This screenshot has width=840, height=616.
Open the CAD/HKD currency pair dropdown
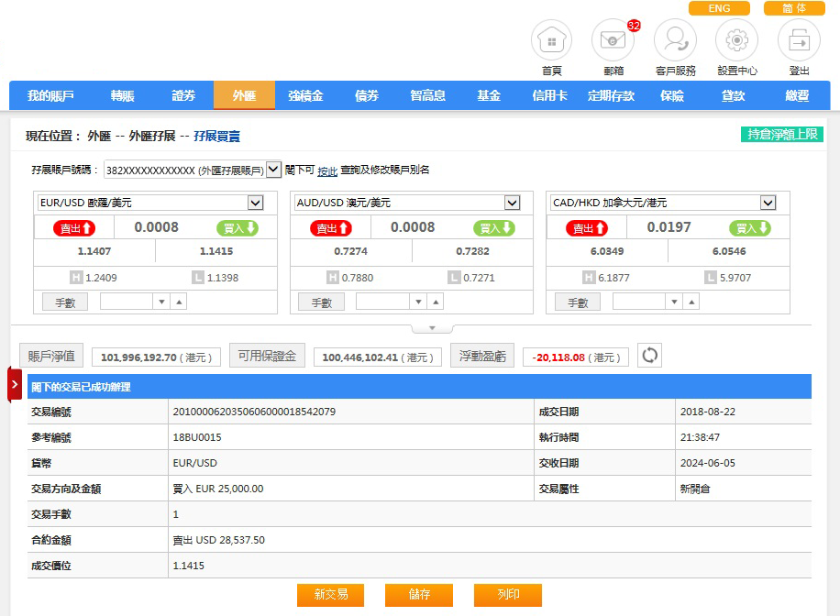click(x=768, y=203)
